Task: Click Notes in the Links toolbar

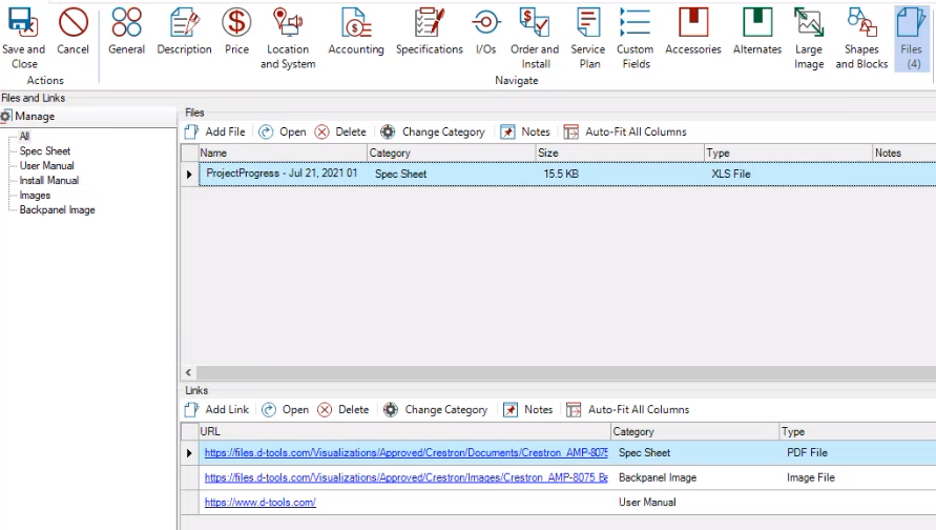Action: 528,409
